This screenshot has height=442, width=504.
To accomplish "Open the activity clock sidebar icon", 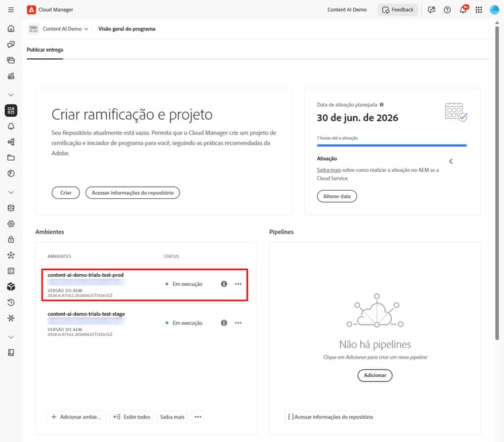I will click(11, 173).
